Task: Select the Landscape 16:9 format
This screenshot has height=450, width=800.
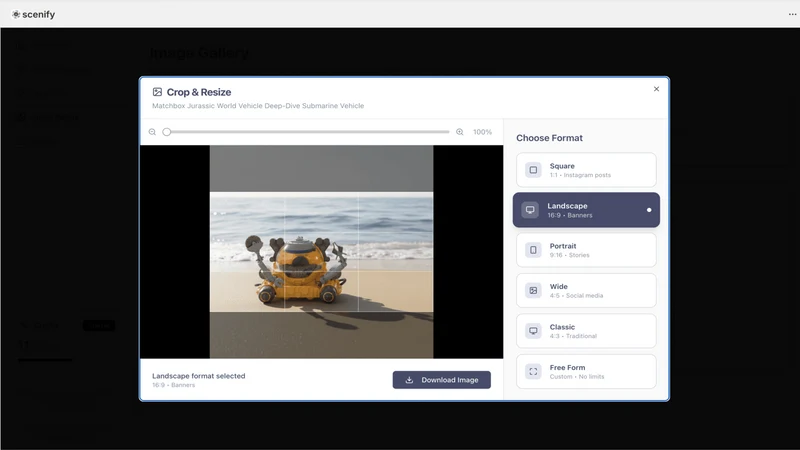Action: pos(586,210)
